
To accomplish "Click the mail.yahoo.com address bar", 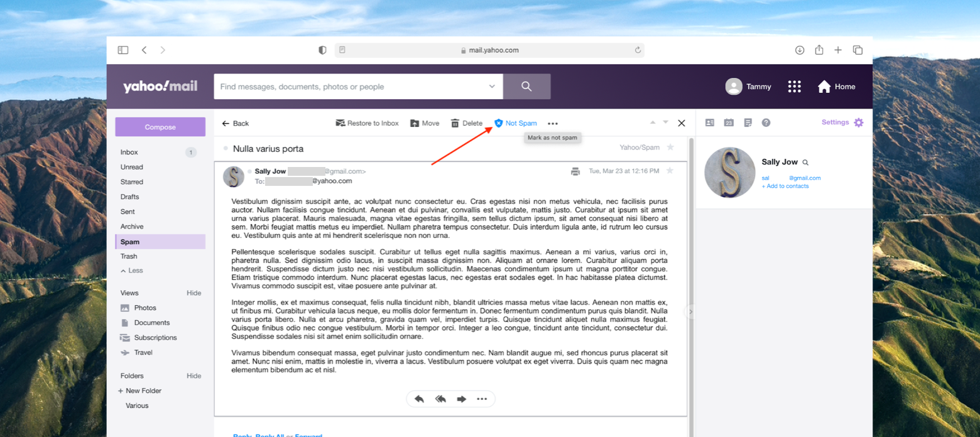I will 489,50.
